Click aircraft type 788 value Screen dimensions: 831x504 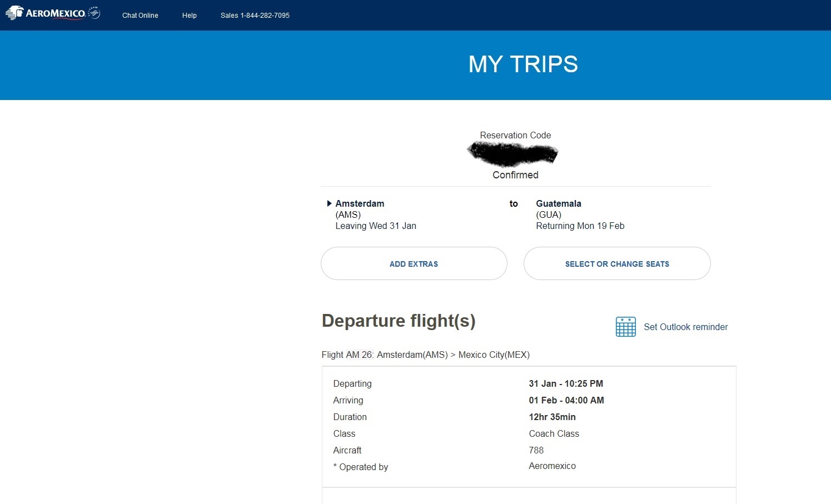coord(536,450)
